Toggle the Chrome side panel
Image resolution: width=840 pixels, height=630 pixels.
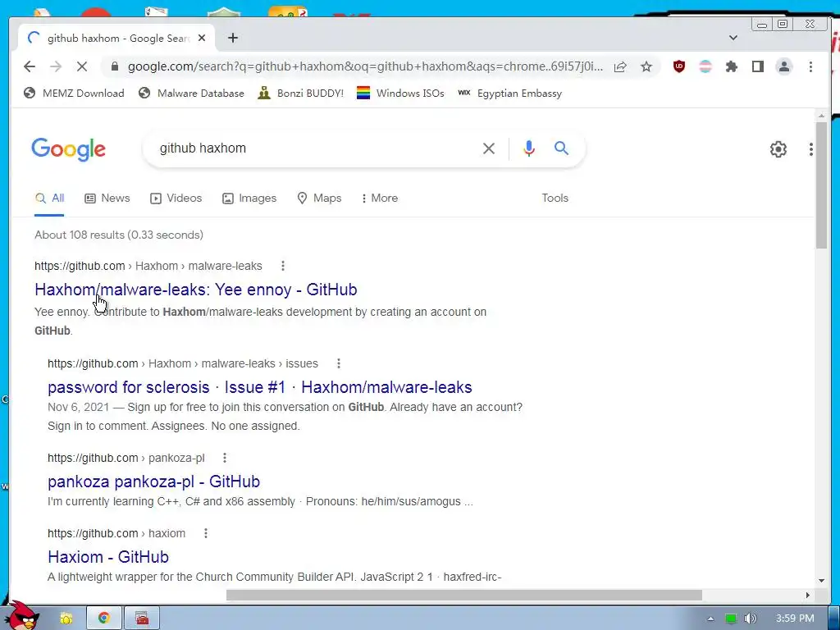click(757, 66)
